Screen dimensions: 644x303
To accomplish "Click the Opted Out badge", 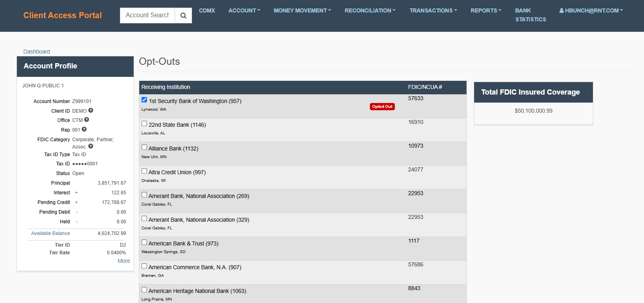I will [x=382, y=107].
